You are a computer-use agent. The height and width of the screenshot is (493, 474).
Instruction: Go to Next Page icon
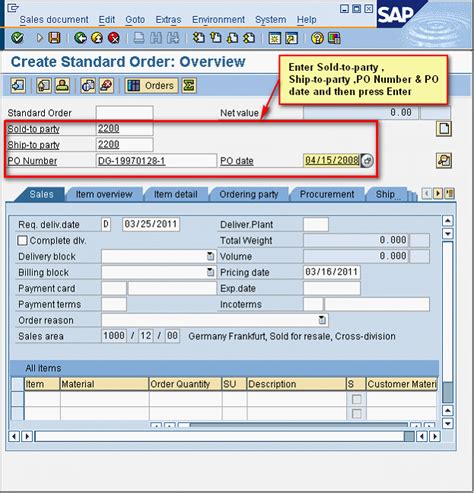pyautogui.click(x=232, y=38)
